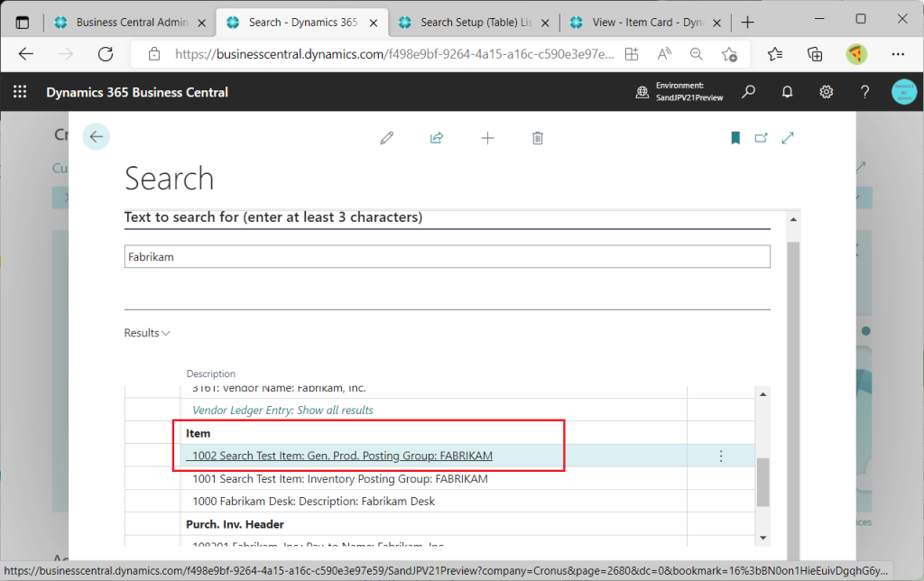Open the Help question mark
924x581 pixels.
coord(864,92)
